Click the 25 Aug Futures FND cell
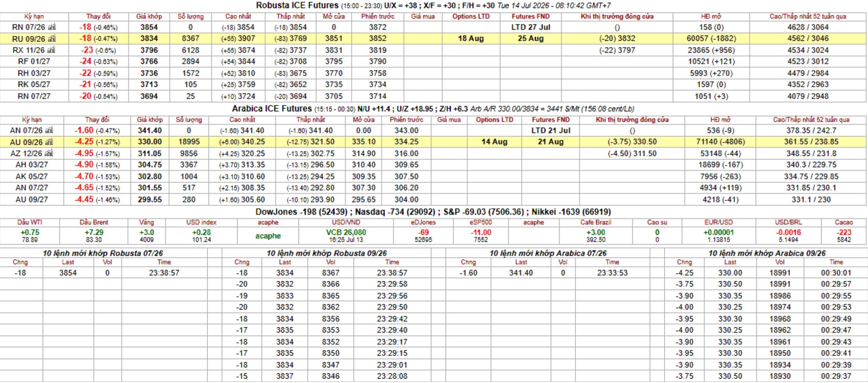Viewport: 868px width, 383px height. click(531, 38)
